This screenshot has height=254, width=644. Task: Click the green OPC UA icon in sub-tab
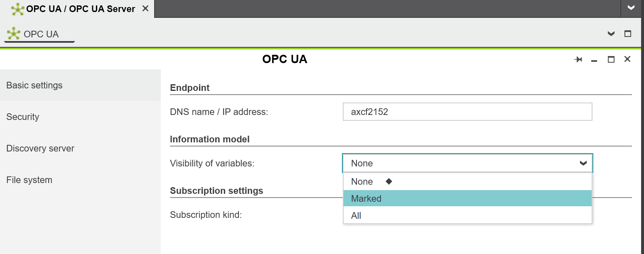click(14, 34)
